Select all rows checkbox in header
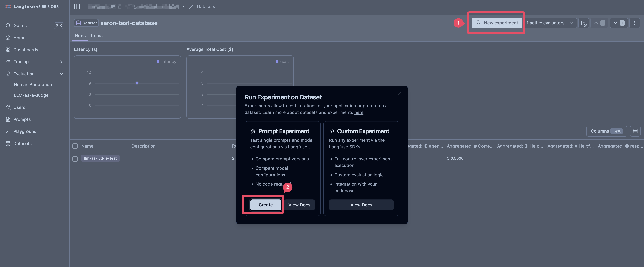Screen dimensions: 644x267 pyautogui.click(x=75, y=146)
